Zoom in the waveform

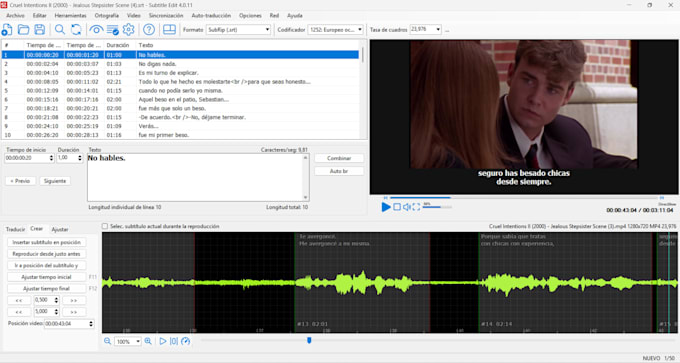[x=148, y=341]
